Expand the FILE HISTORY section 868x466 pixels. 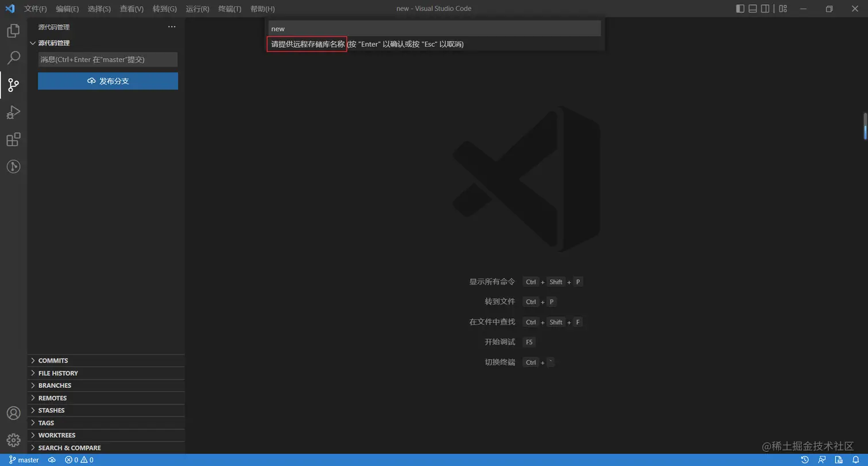click(x=106, y=373)
